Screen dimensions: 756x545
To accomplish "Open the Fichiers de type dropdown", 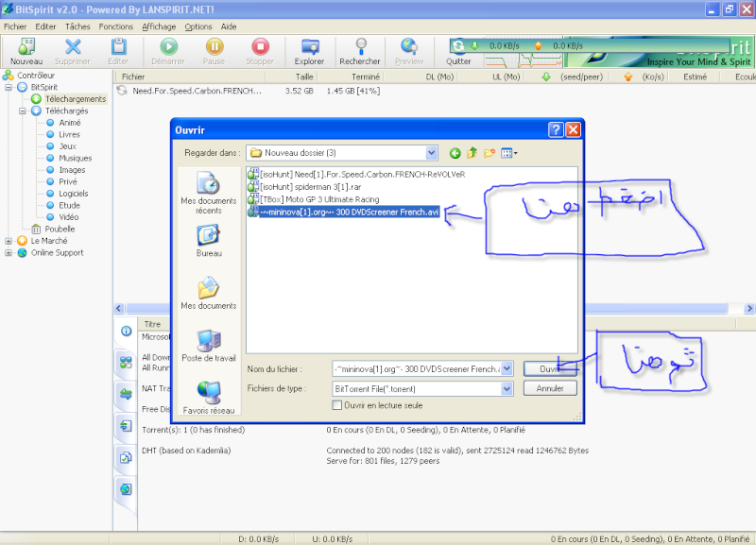I will [x=507, y=388].
